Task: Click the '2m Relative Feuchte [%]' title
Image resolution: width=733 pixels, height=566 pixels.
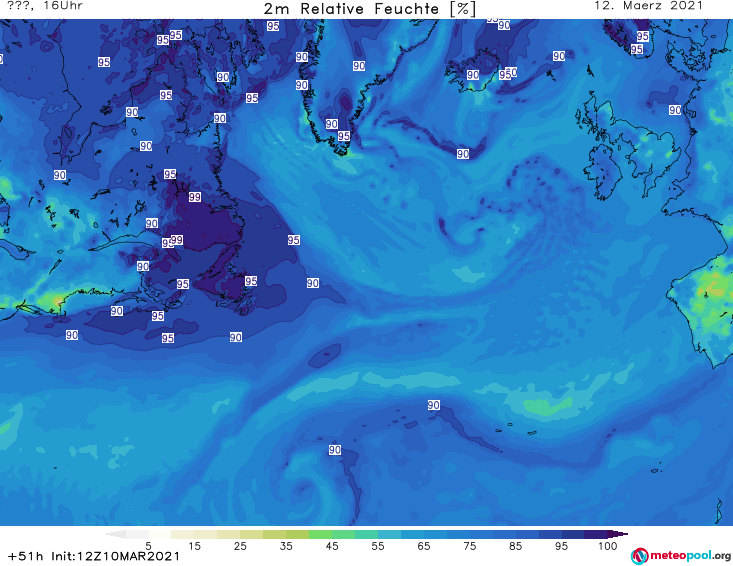Action: click(369, 9)
